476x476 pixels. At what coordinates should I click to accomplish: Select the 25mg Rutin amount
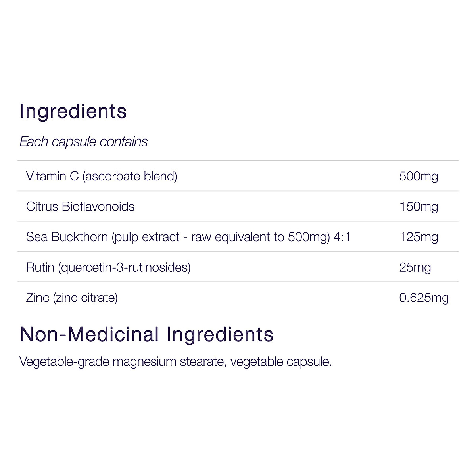point(415,267)
